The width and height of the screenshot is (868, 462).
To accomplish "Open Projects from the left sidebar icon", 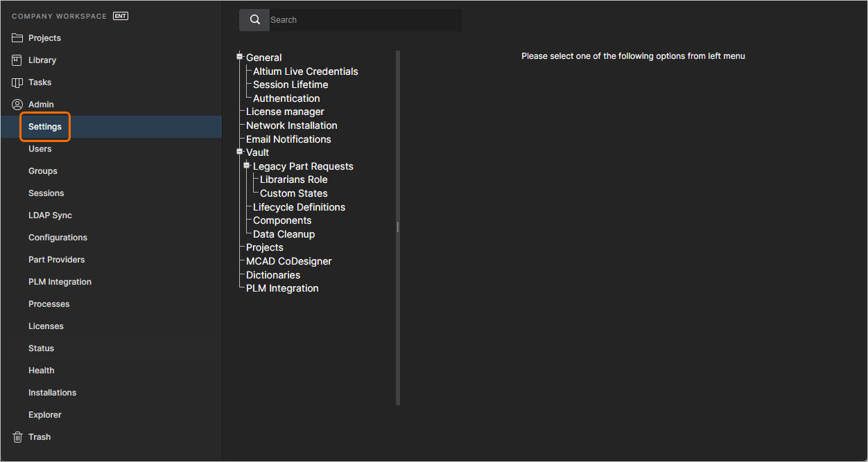I will (17, 37).
